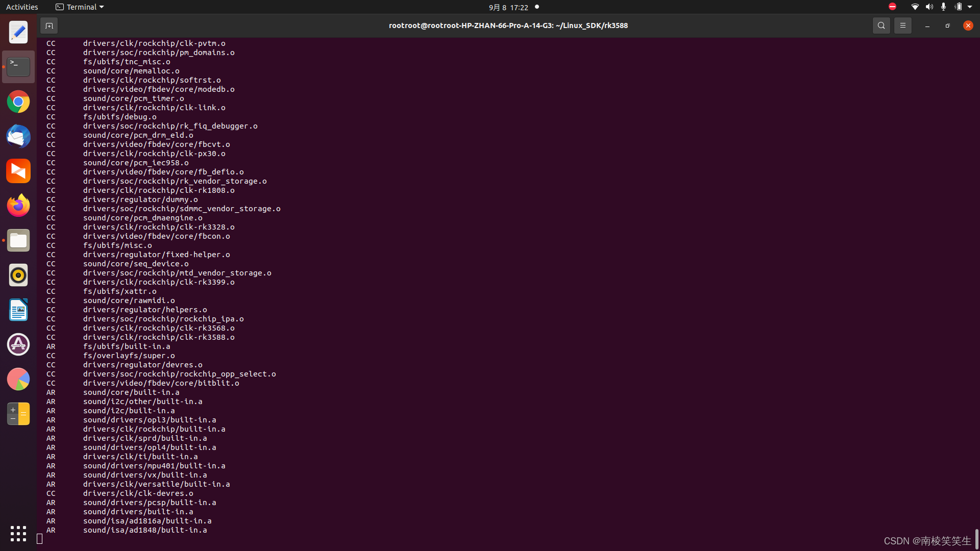980x551 pixels.
Task: Open the Files manager from dock
Action: [x=18, y=240]
